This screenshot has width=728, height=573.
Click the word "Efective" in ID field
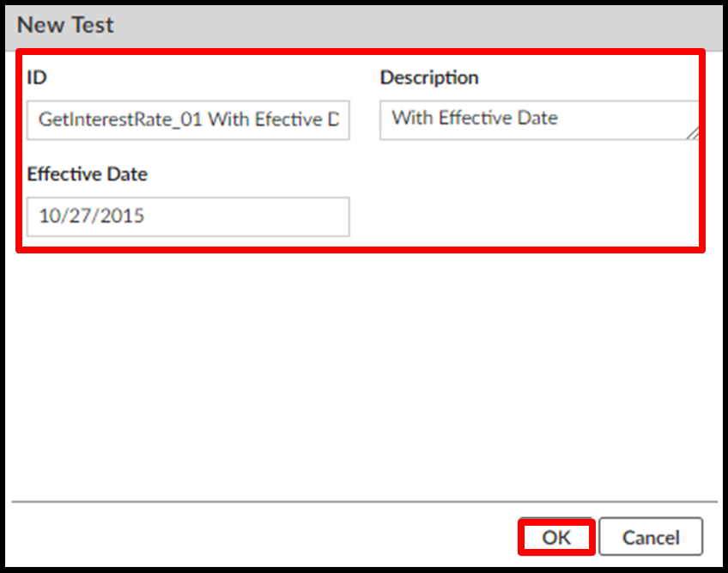point(288,120)
